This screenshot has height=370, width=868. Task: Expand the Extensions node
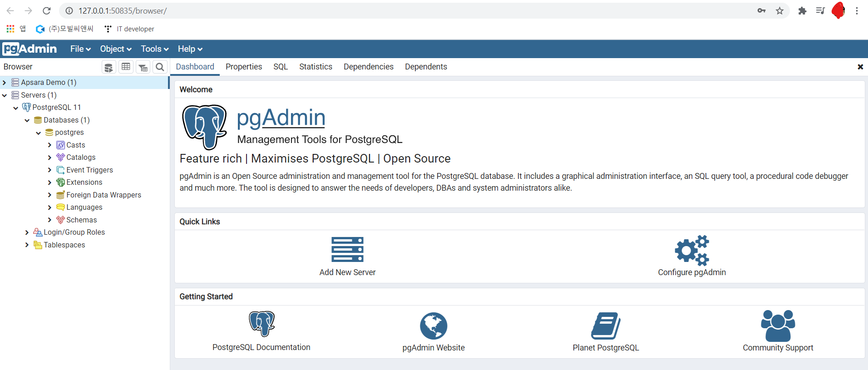coord(49,182)
